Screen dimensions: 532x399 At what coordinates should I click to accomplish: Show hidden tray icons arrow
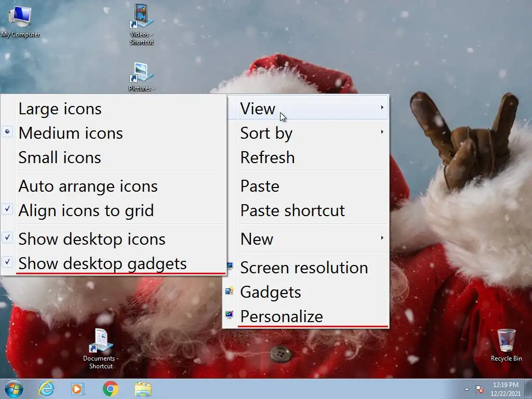[467, 389]
